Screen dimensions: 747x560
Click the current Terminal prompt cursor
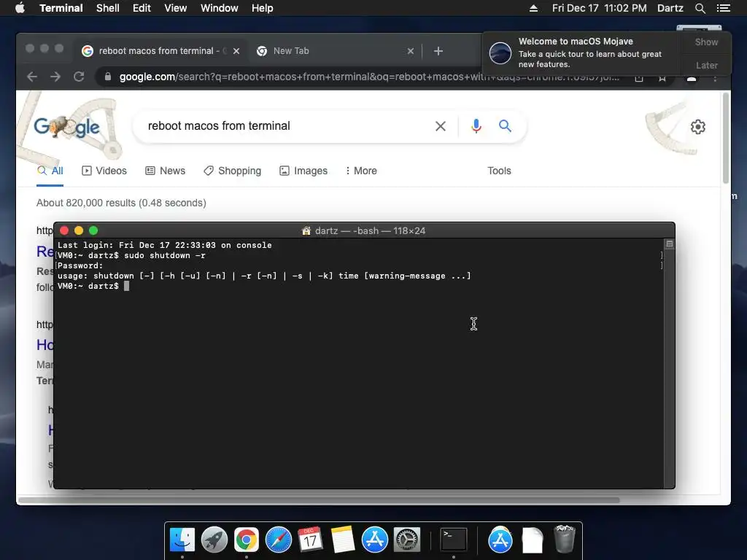click(126, 286)
